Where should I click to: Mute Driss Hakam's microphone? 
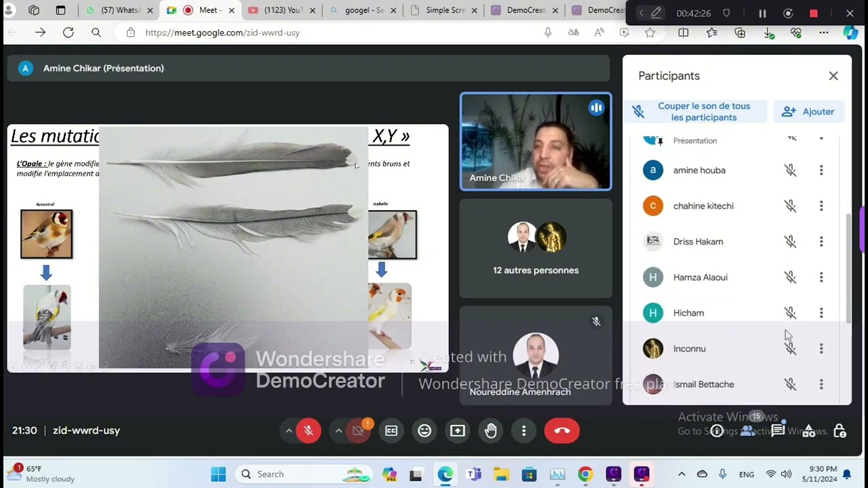[x=791, y=241]
